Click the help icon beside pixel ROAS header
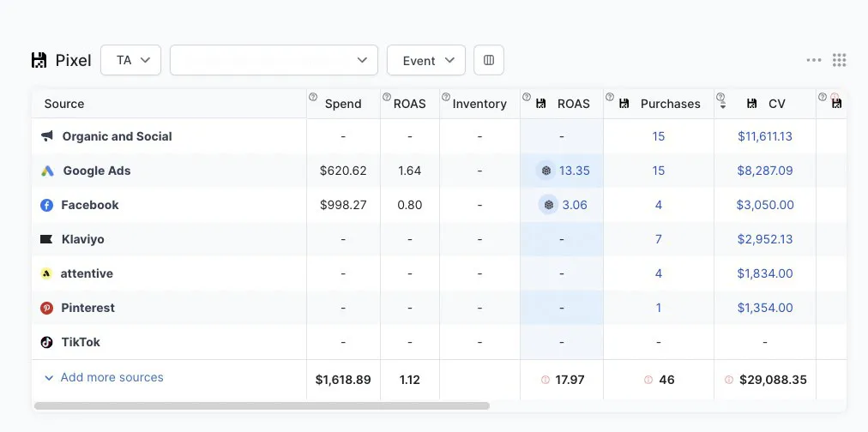The width and height of the screenshot is (868, 432). (527, 97)
